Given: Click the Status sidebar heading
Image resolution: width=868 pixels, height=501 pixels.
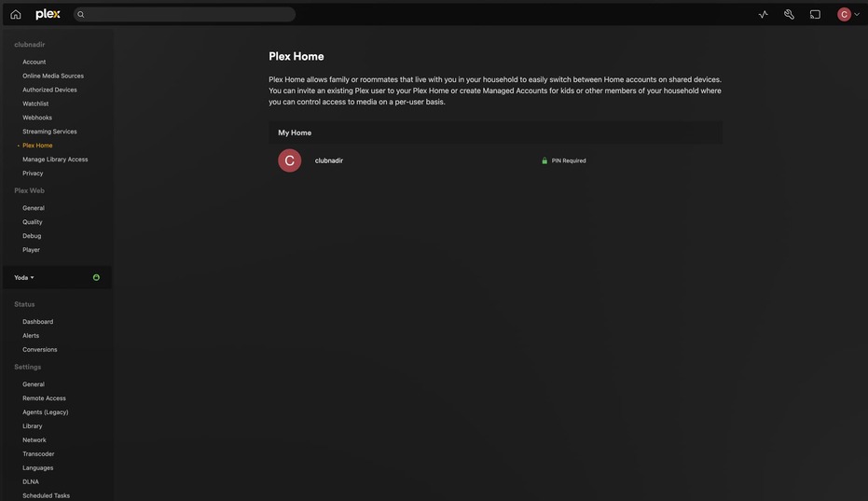Looking at the screenshot, I should (24, 304).
